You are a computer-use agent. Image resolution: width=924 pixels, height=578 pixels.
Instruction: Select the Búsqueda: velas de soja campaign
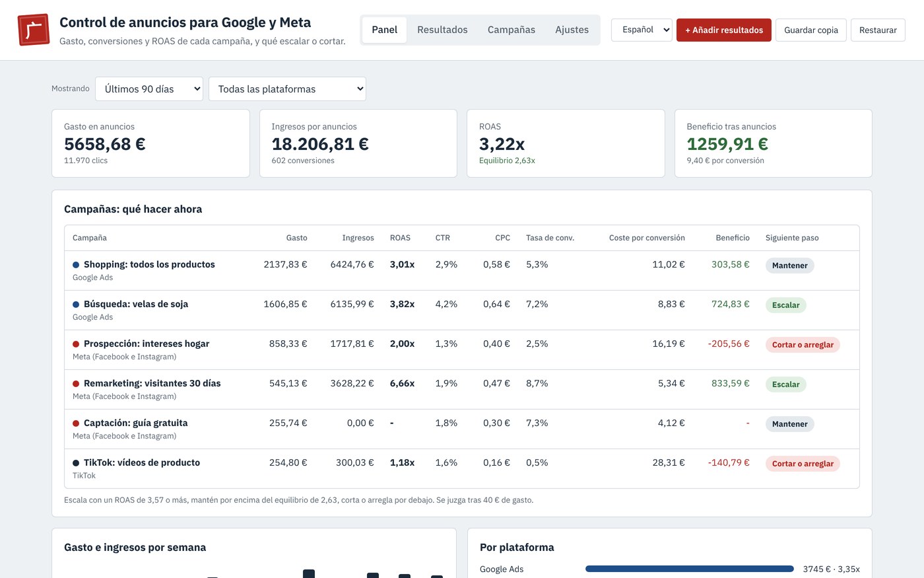136,304
